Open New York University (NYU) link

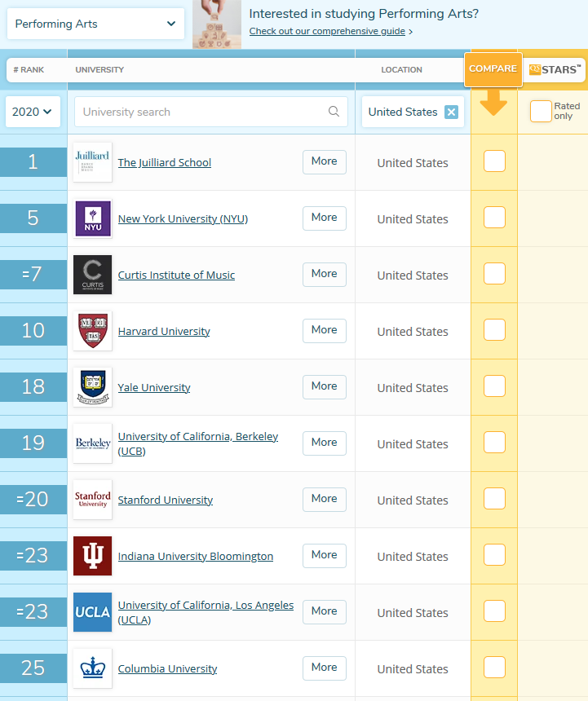(183, 219)
